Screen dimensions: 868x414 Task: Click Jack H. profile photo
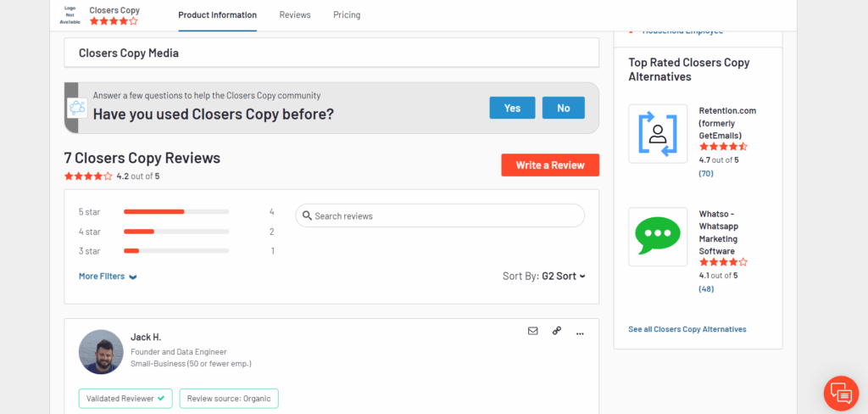(101, 352)
